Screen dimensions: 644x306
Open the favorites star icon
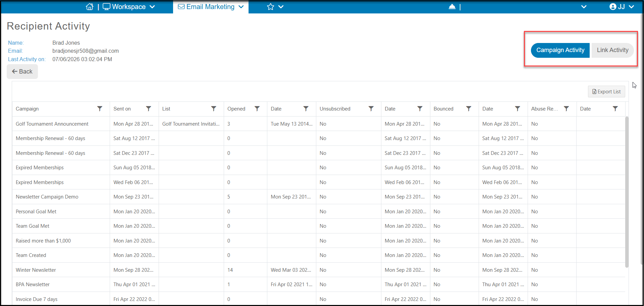(271, 7)
